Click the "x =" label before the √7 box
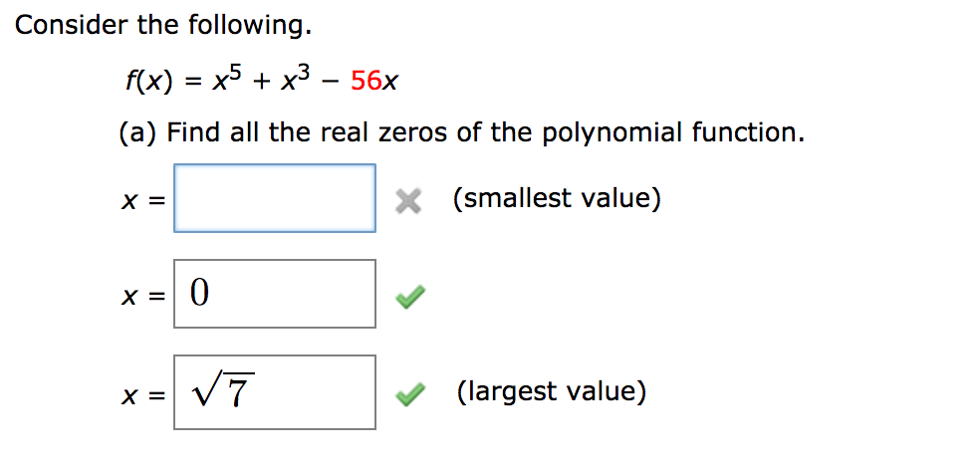Screen dimensions: 980x470 point(143,394)
